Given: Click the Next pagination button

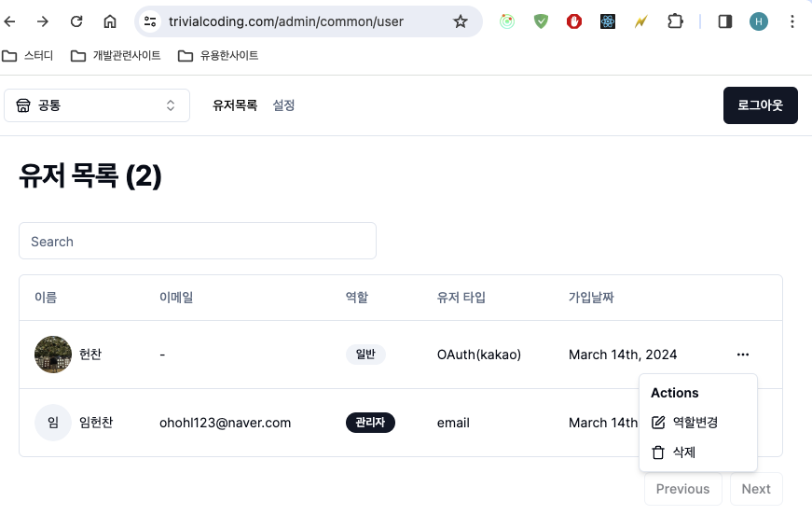Looking at the screenshot, I should [x=756, y=489].
